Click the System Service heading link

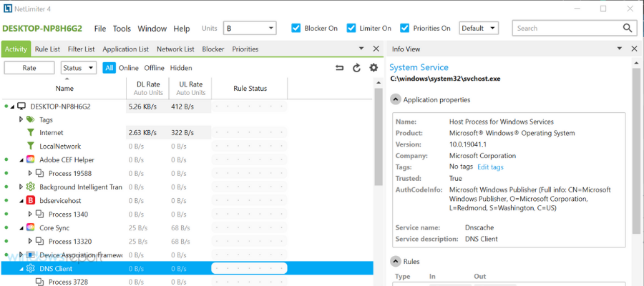pyautogui.click(x=419, y=67)
